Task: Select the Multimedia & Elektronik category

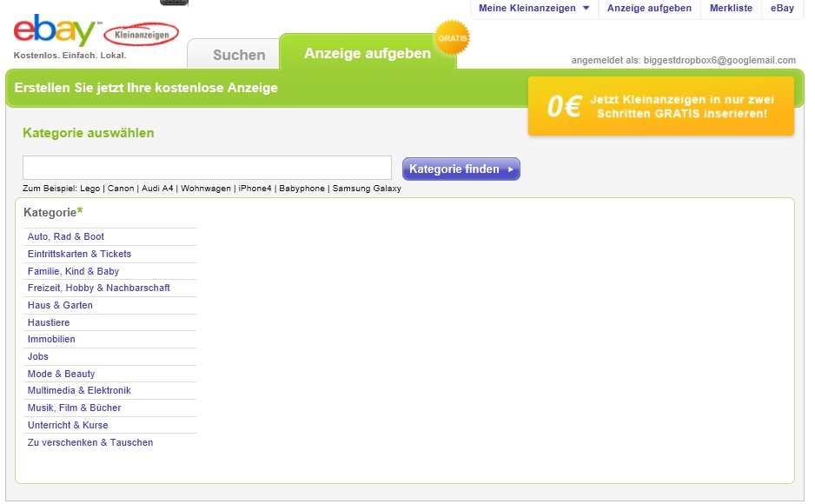Action: 79,391
